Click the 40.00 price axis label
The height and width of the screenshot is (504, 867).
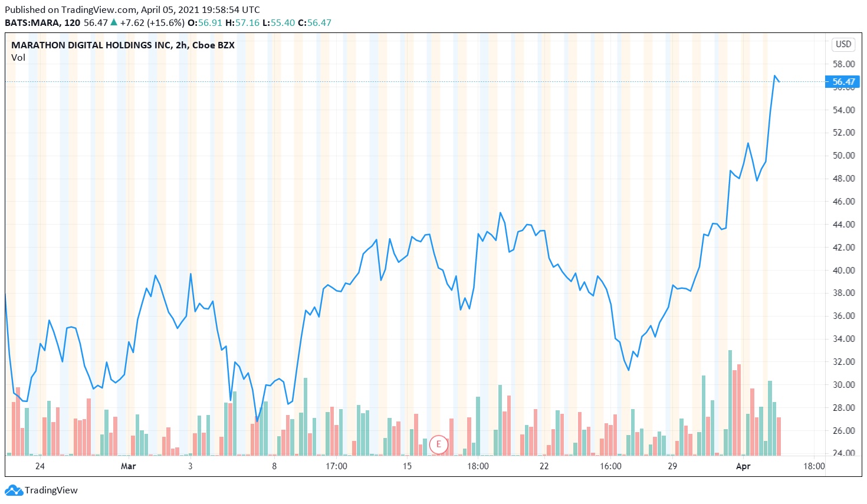843,270
